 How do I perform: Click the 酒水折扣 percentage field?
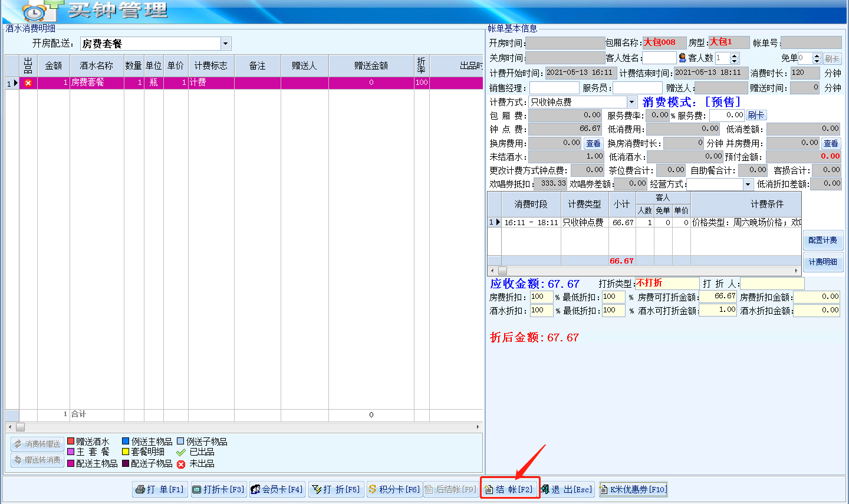coord(541,311)
